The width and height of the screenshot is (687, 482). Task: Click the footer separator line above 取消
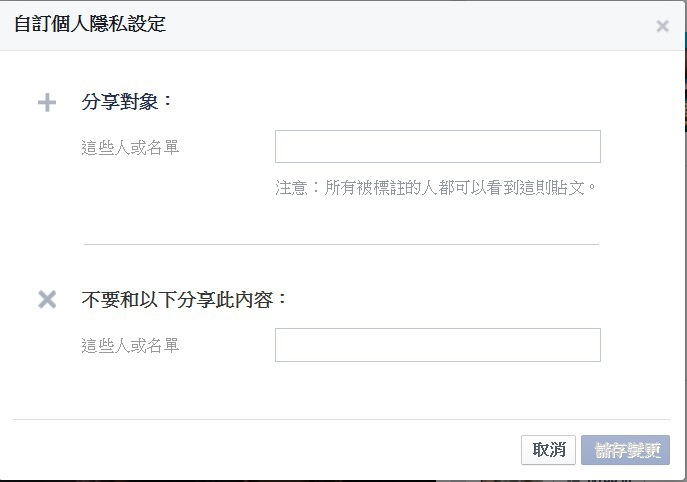(341, 419)
